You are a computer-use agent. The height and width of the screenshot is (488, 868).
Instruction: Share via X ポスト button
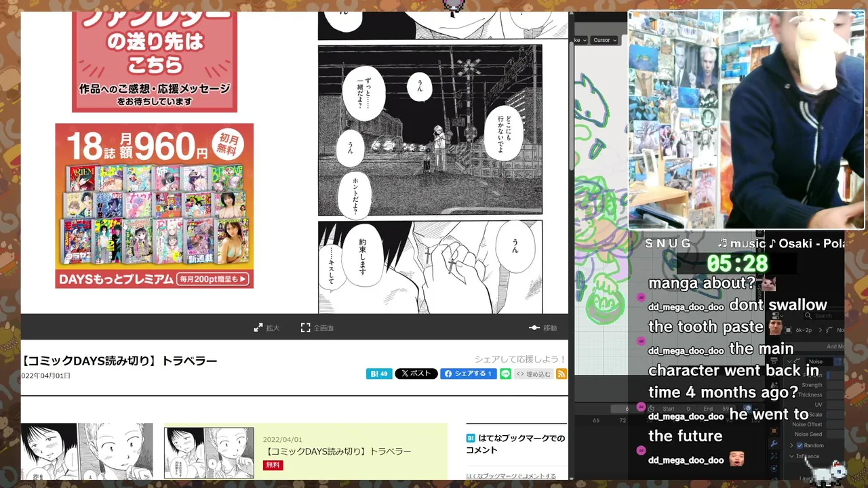click(x=416, y=373)
